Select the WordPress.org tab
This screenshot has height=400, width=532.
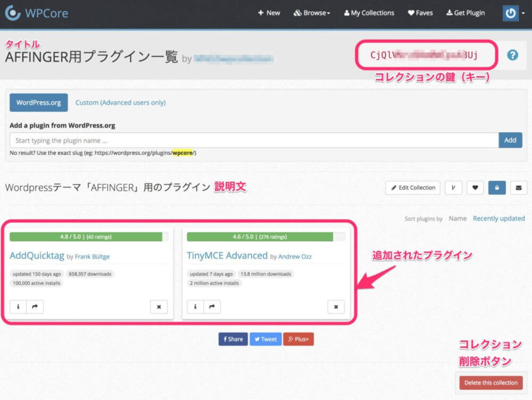coord(39,103)
